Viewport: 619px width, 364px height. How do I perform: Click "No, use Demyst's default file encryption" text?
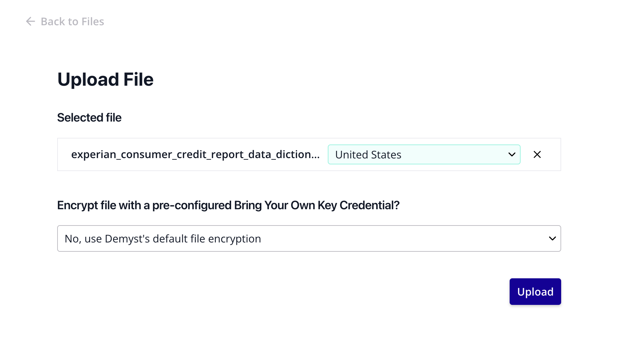pos(163,239)
